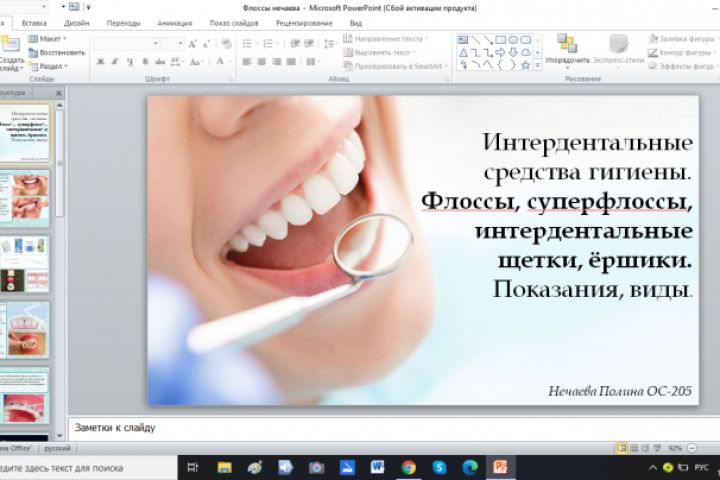Image resolution: width=720 pixels, height=480 pixels.
Task: Open font size dropdown
Action: tap(180, 44)
